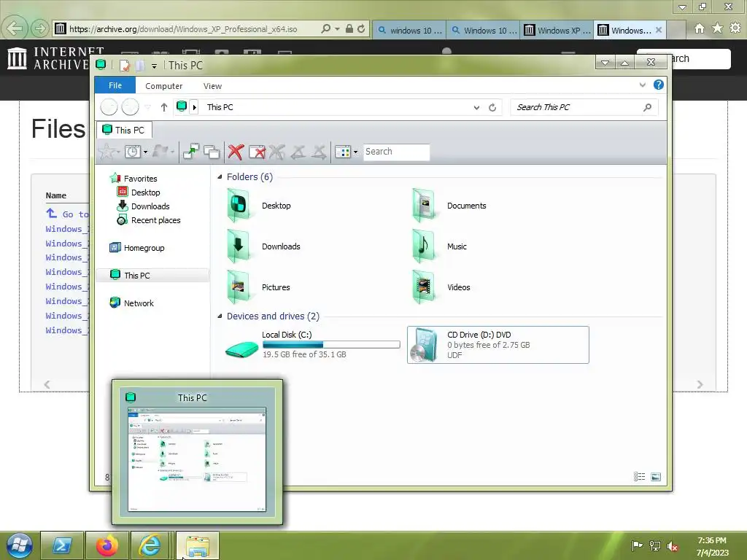The width and height of the screenshot is (747, 560).
Task: Click the Properties icon in the quick access toolbar
Action: pos(124,65)
